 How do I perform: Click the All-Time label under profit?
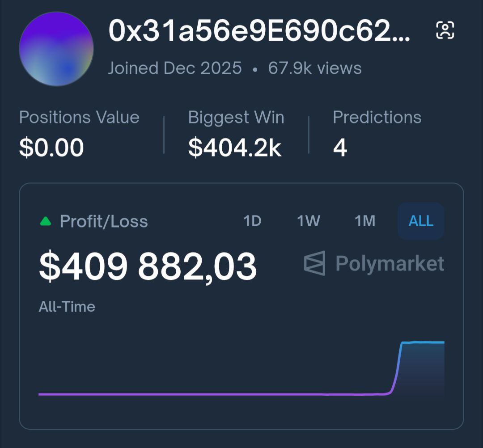(x=67, y=307)
